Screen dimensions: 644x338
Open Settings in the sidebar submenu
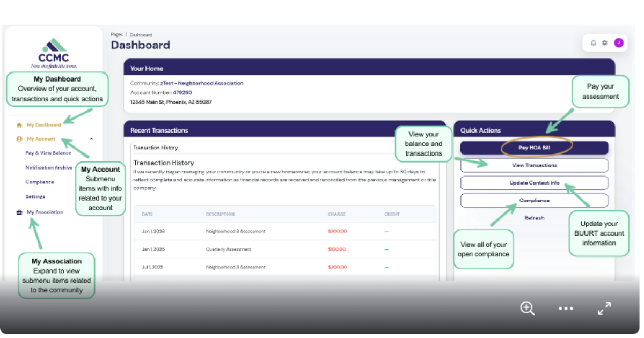pos(35,196)
